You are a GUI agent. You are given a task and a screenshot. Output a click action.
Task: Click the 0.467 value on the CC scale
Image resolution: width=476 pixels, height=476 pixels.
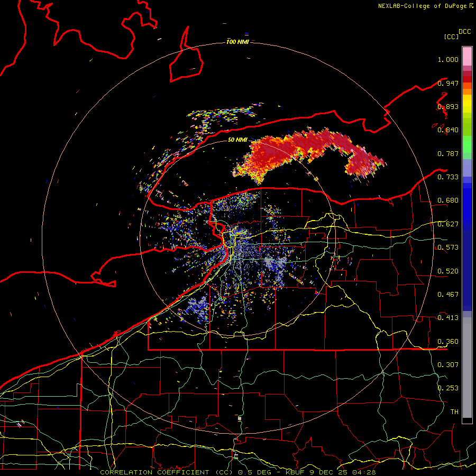[x=448, y=295]
